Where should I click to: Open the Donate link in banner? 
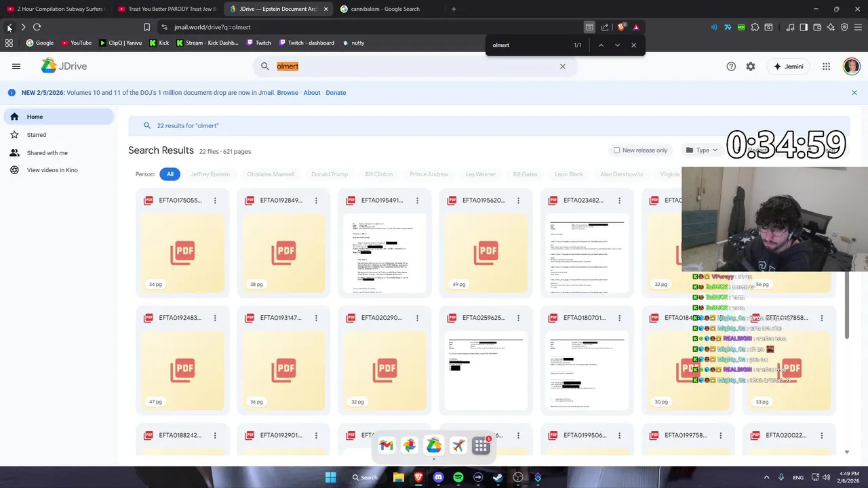[336, 93]
